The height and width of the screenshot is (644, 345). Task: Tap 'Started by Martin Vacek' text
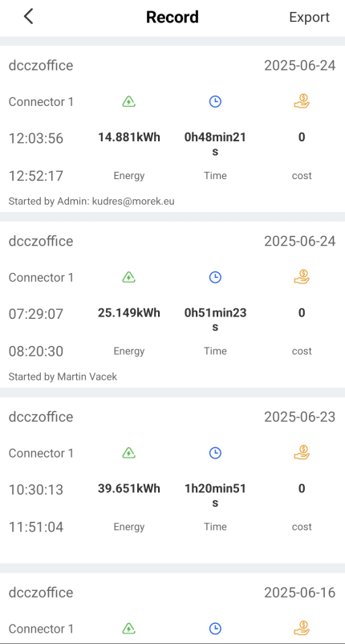(63, 377)
